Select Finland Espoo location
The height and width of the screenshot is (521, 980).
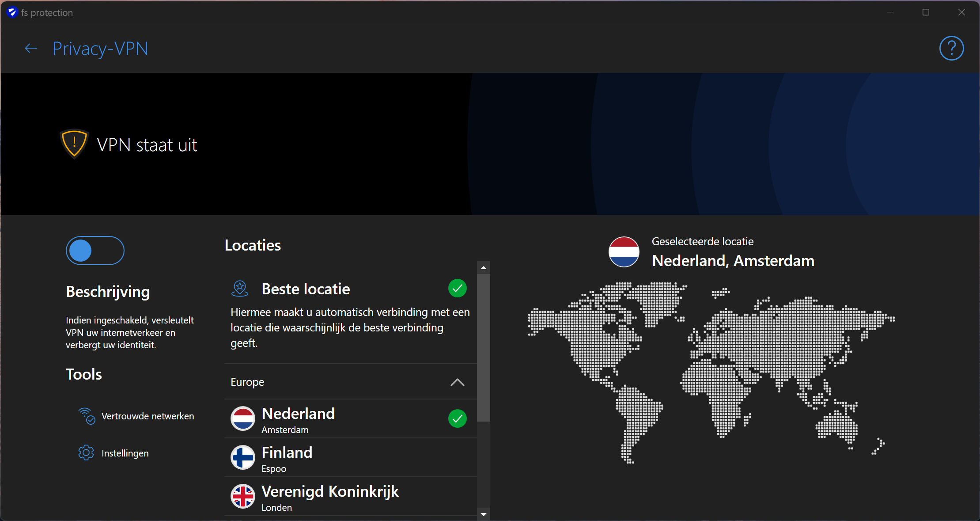(351, 458)
